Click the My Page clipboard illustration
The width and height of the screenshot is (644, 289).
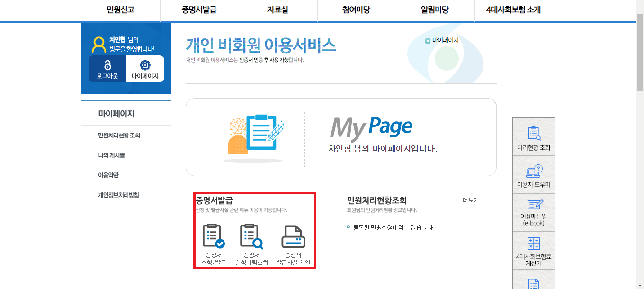[256, 136]
